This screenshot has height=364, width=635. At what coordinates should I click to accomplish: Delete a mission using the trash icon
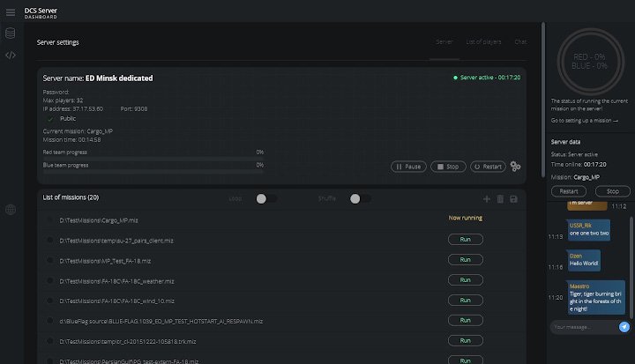(500, 199)
